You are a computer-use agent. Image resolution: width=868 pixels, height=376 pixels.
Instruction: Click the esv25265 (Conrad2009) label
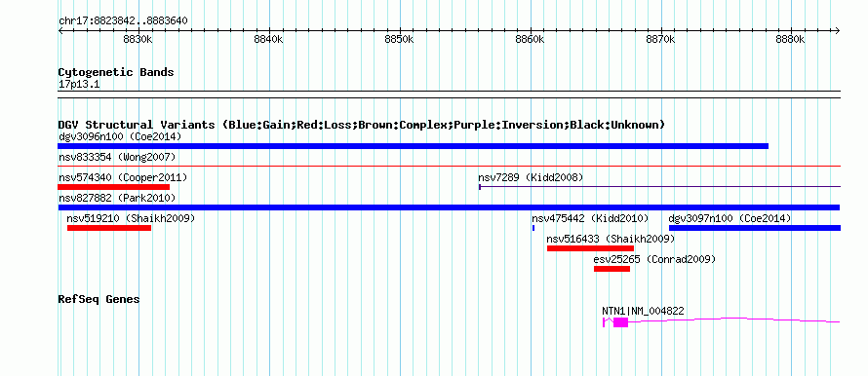point(654,259)
